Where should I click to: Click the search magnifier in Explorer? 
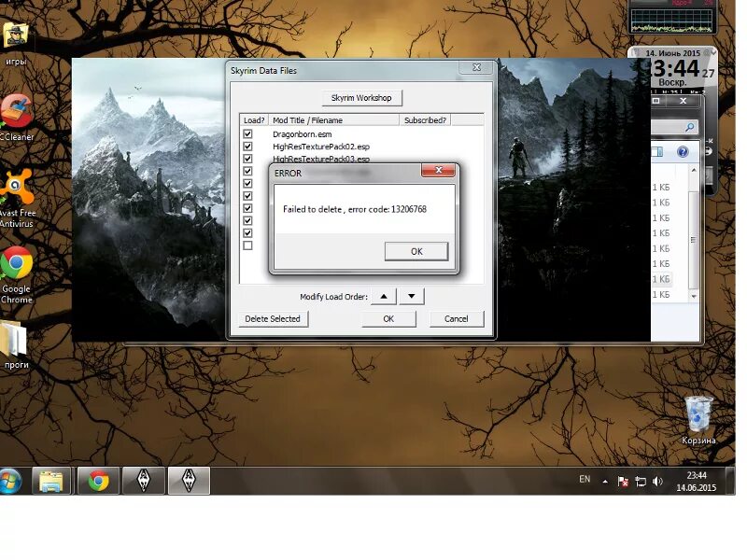pyautogui.click(x=689, y=127)
